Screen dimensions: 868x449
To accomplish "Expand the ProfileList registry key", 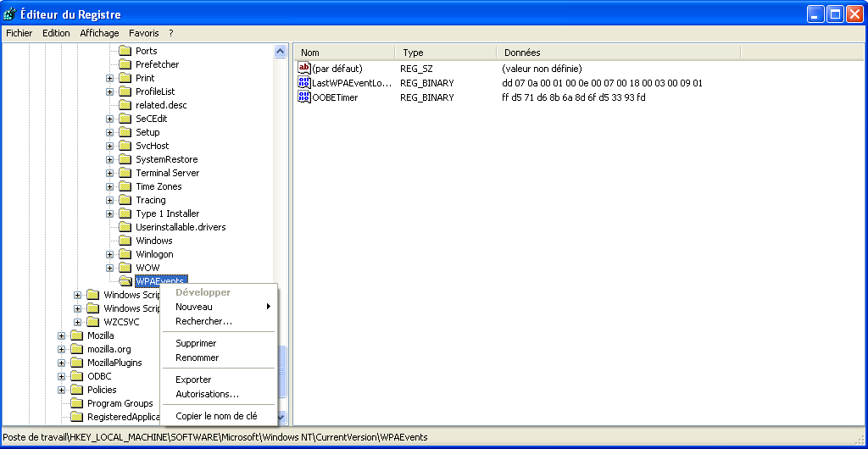I will [x=110, y=91].
